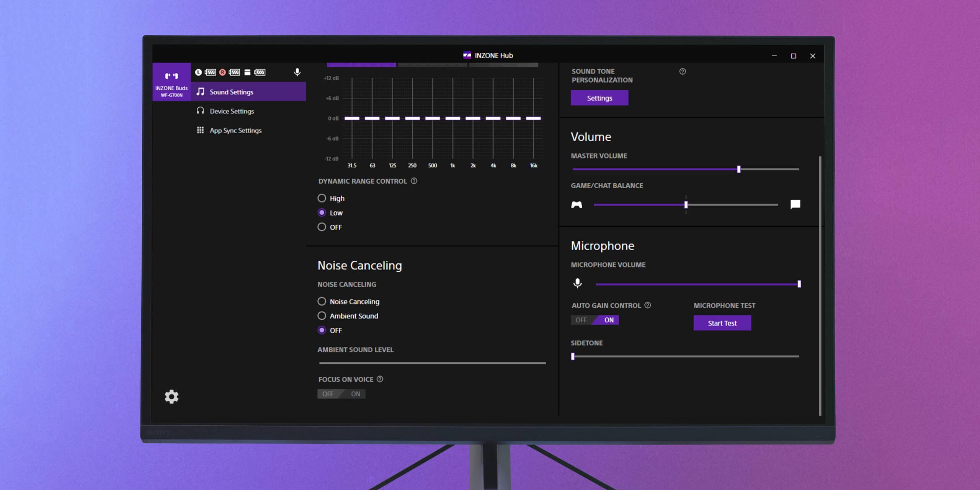Image resolution: width=980 pixels, height=490 pixels.
Task: Enable Noise Canceling radio option
Action: coord(322,302)
